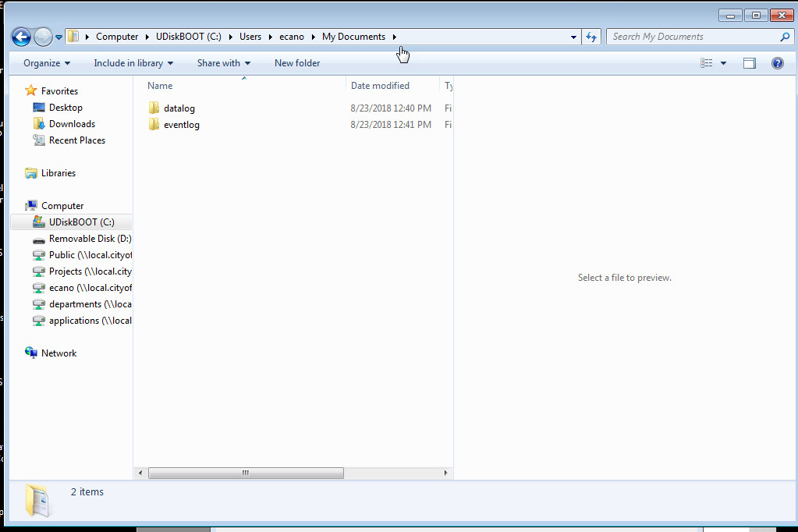The height and width of the screenshot is (532, 798).
Task: Click the Public network drive icon
Action: coord(39,255)
